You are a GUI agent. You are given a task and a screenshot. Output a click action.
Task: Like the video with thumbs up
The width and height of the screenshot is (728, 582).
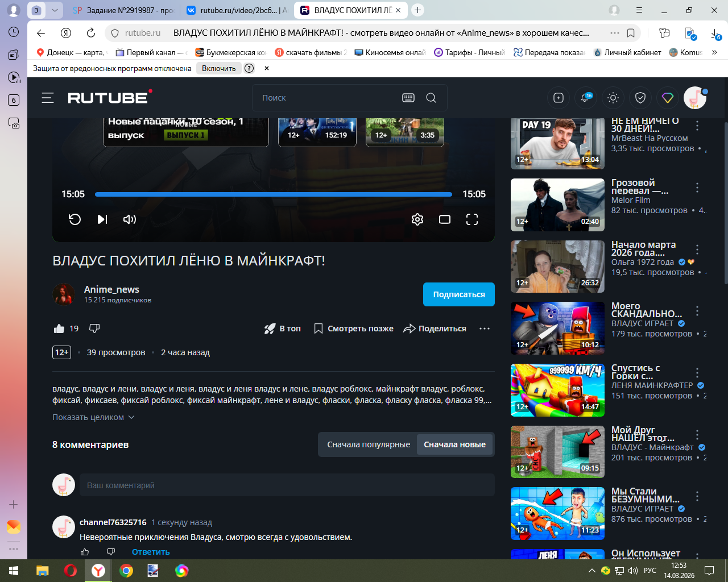[x=59, y=329]
